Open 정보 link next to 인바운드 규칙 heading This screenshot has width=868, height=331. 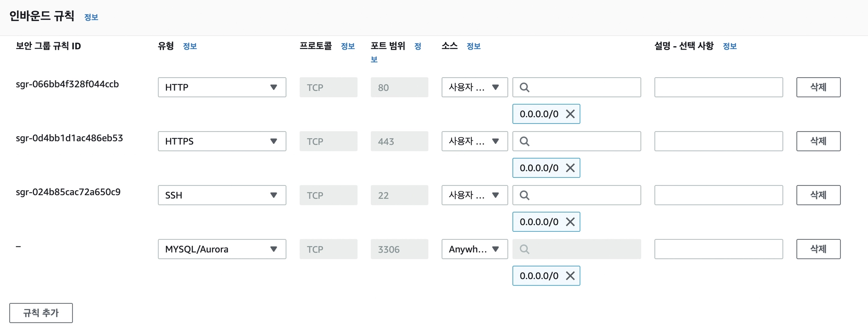[x=91, y=17]
